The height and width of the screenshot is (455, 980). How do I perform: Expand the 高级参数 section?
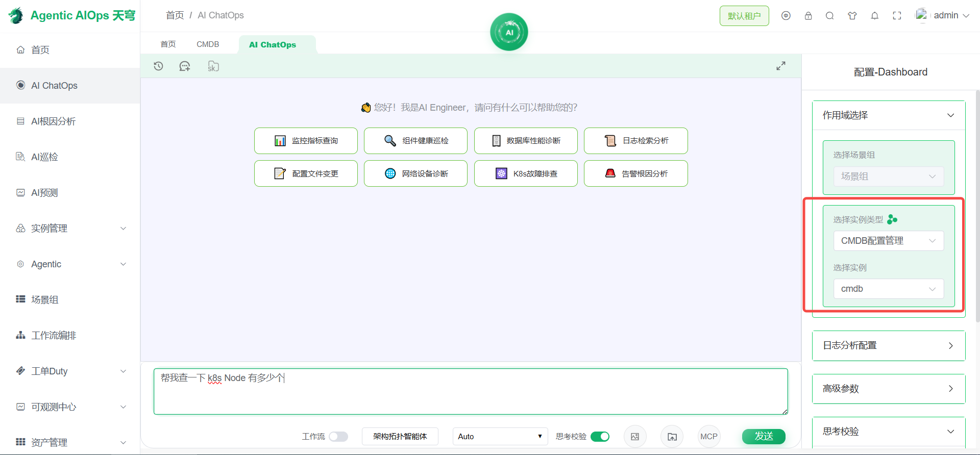[889, 389]
